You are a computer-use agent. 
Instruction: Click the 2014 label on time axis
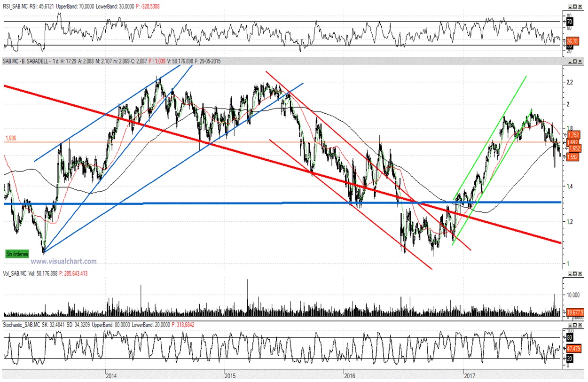point(111,376)
